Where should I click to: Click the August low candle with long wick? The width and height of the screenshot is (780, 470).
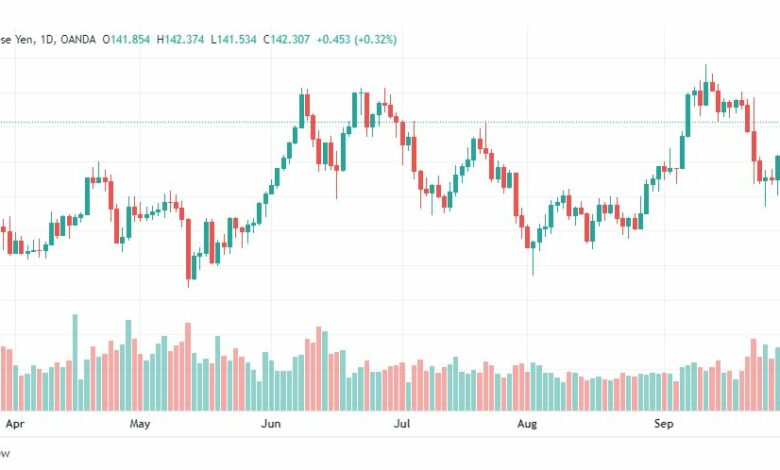click(x=533, y=256)
